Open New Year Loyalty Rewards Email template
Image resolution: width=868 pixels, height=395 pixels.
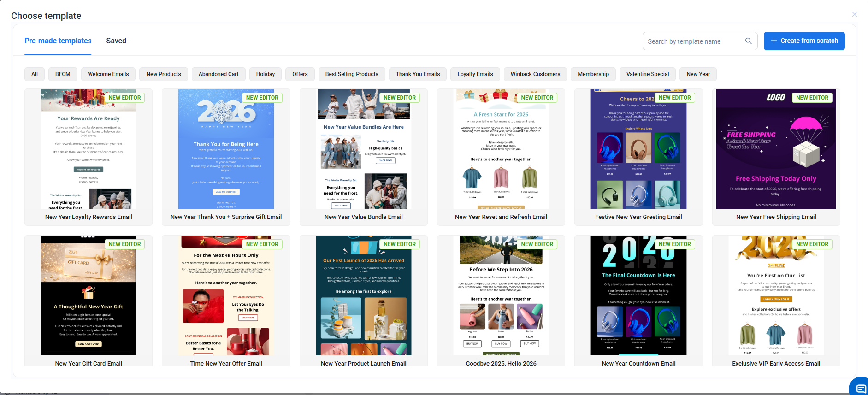(x=89, y=149)
